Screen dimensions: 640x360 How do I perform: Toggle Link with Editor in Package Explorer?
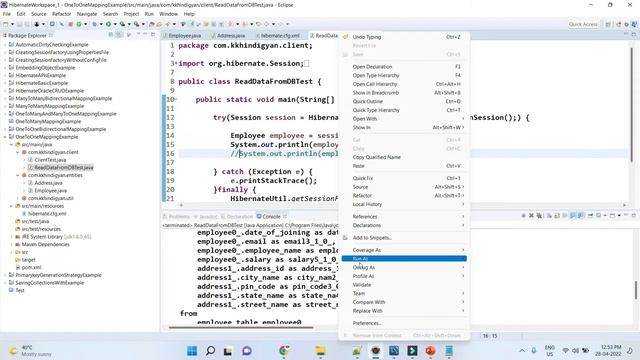tap(119, 35)
